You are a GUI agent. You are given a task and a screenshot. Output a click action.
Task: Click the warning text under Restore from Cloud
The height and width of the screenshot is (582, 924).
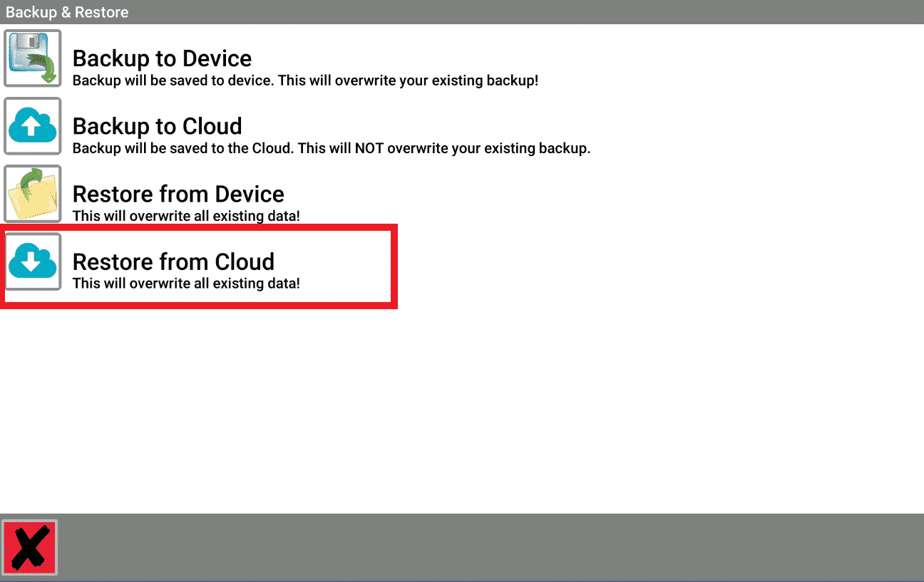click(x=186, y=284)
